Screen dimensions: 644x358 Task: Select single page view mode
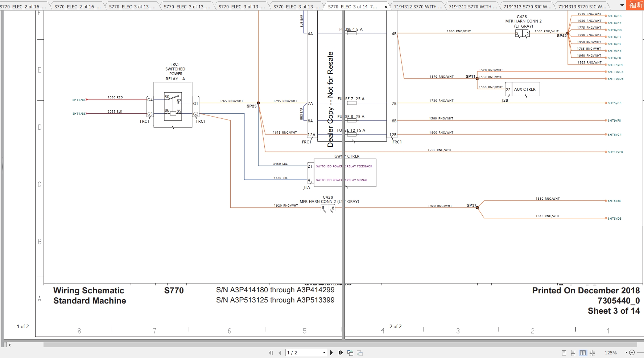pos(564,353)
